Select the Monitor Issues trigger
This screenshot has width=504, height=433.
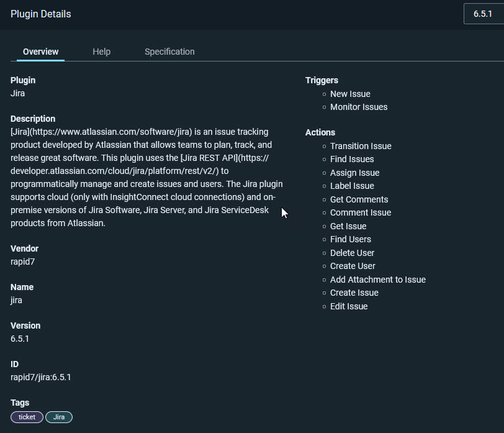point(359,107)
